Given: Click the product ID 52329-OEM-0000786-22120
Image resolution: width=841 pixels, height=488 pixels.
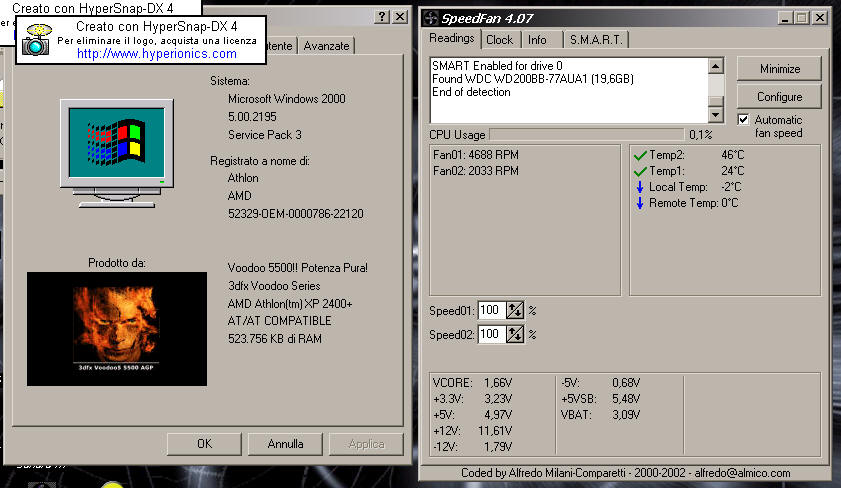Looking at the screenshot, I should tap(296, 213).
